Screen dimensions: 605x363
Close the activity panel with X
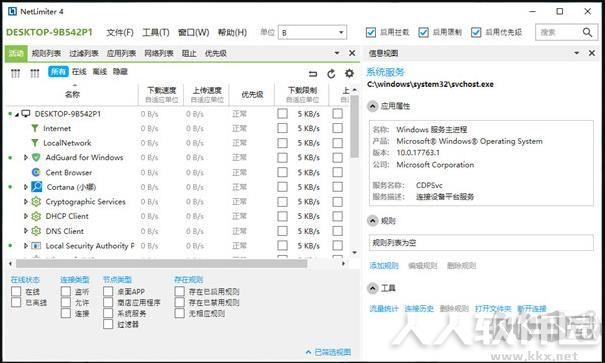pos(352,53)
